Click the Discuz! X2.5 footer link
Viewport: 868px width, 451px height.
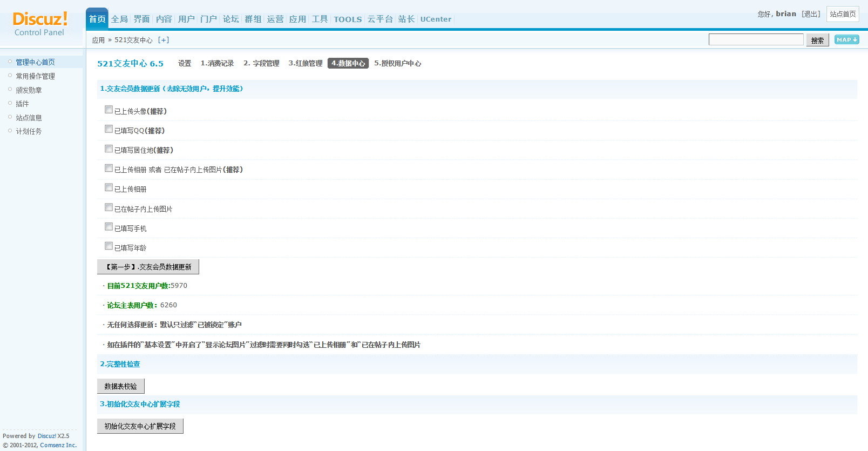point(53,436)
